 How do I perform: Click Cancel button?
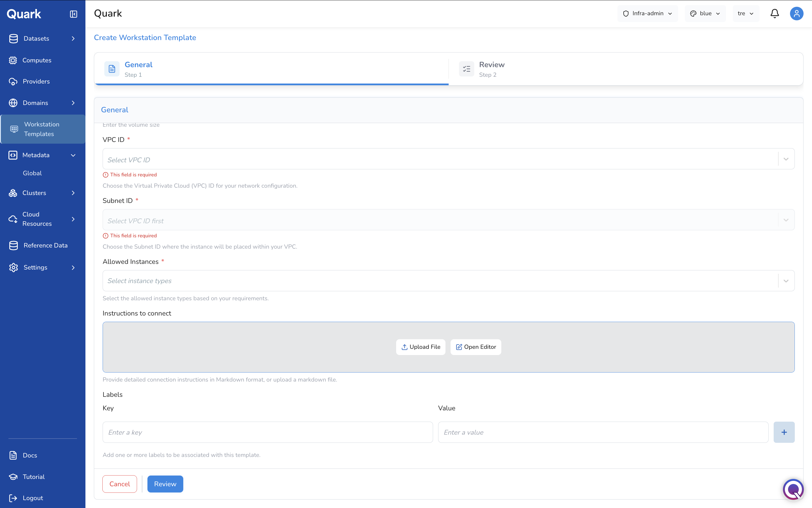point(120,484)
